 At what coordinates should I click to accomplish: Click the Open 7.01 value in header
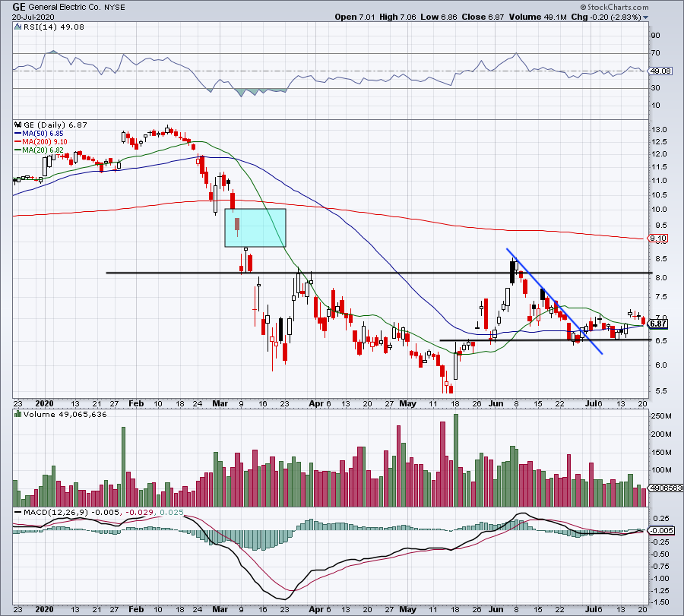pyautogui.click(x=354, y=17)
